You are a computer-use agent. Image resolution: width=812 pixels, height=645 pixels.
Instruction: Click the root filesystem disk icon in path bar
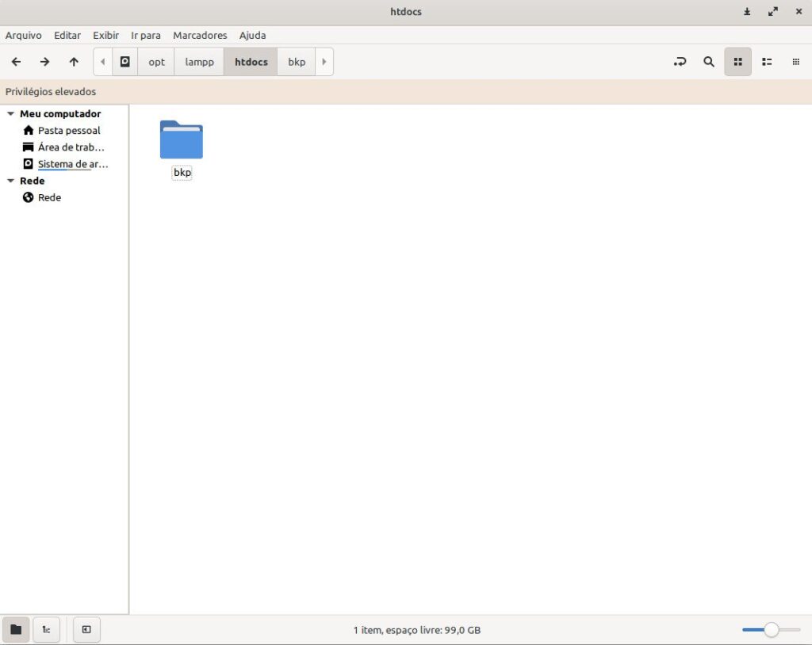click(x=124, y=62)
